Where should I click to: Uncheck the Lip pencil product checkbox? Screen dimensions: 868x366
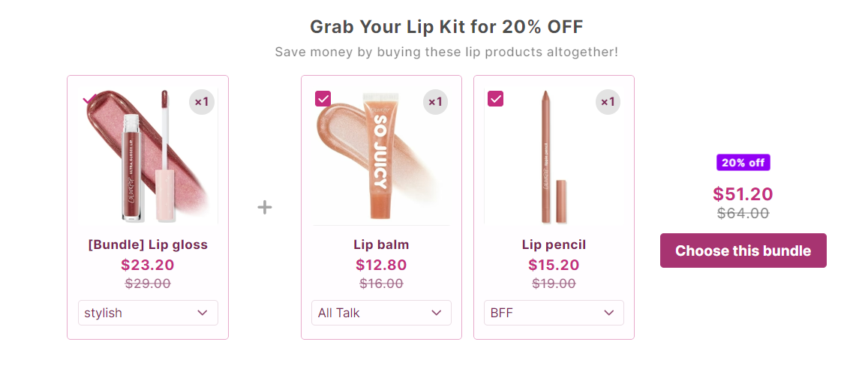coord(495,99)
